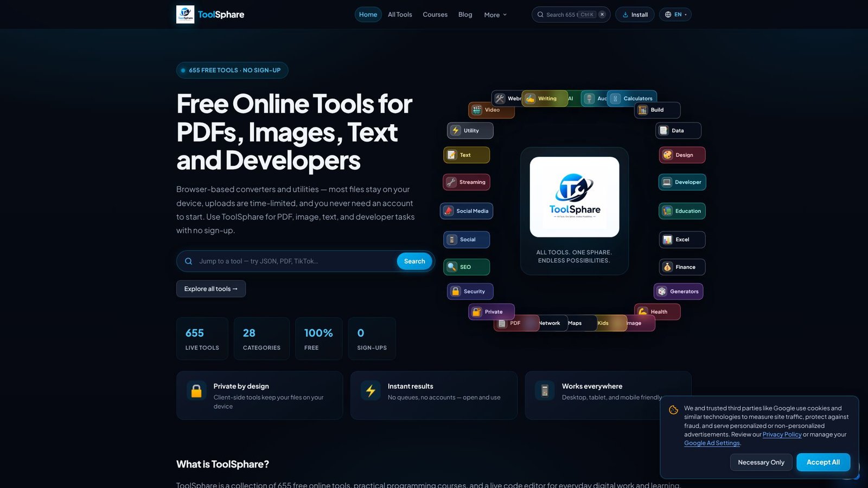Open the Privacy Policy link
868x488 pixels.
(x=782, y=434)
